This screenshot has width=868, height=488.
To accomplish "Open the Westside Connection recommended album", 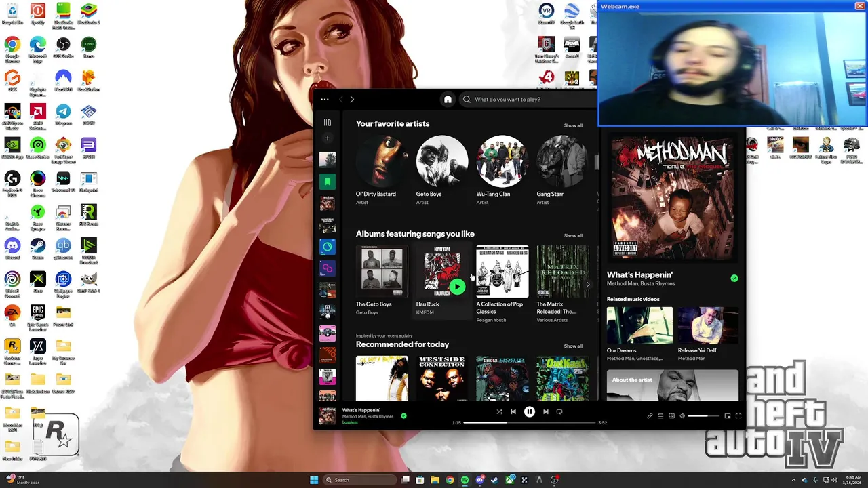I will point(441,378).
